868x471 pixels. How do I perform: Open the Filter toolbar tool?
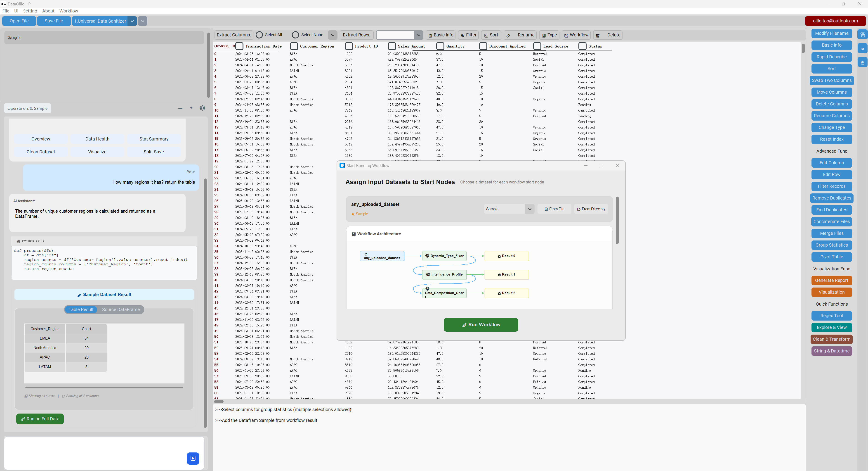pos(468,35)
